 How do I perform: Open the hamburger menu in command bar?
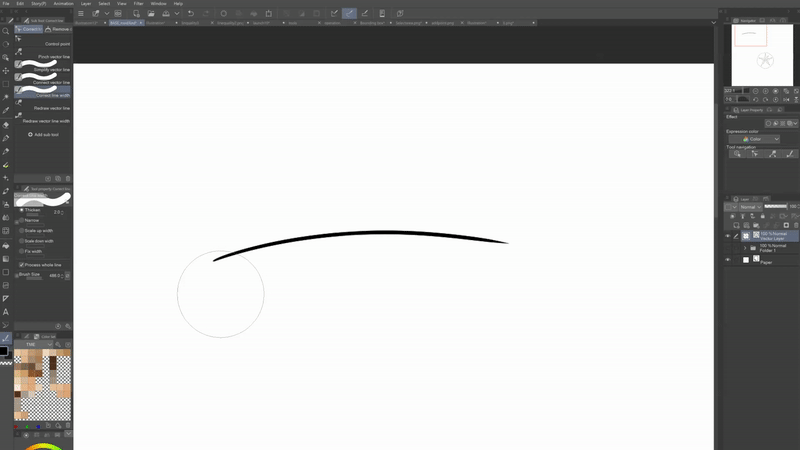(81, 14)
